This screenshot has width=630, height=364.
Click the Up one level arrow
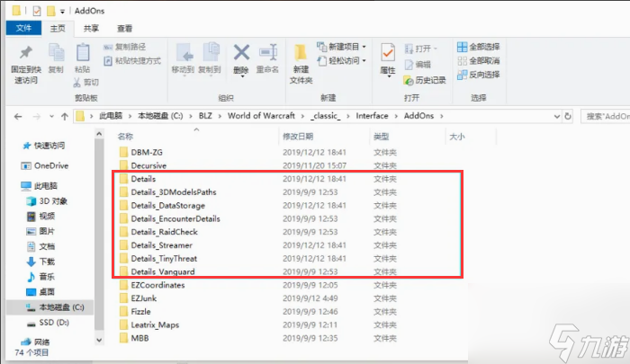[x=65, y=116]
